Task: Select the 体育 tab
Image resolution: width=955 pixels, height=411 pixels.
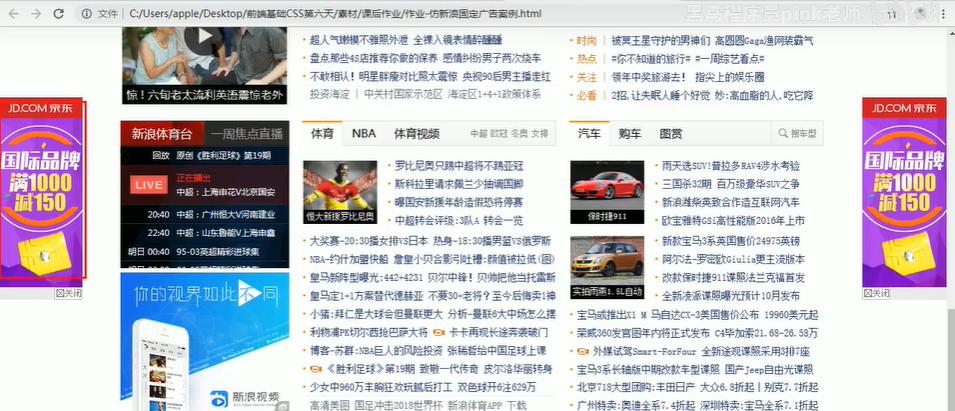Action: pos(322,134)
